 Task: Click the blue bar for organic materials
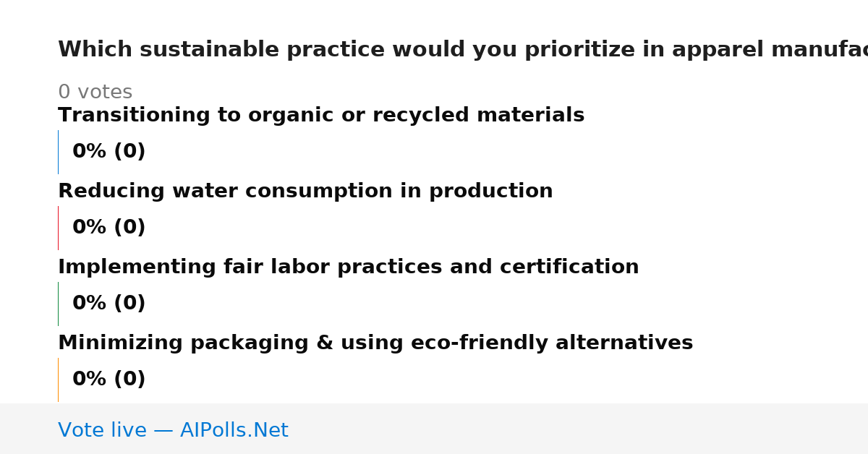click(x=58, y=152)
